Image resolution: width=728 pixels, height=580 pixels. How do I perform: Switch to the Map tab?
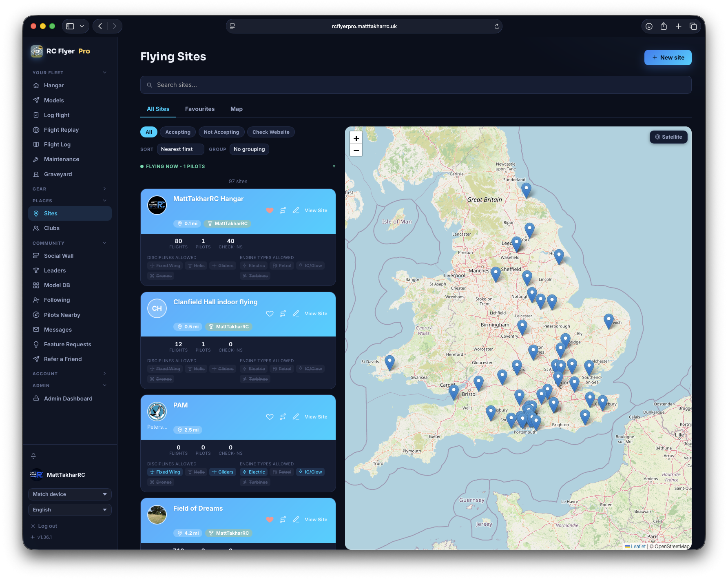[x=237, y=109]
